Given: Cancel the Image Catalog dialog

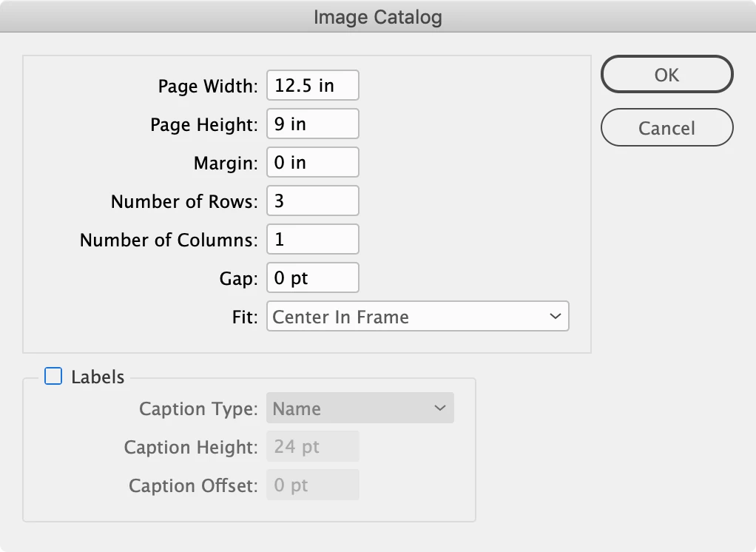Looking at the screenshot, I should click(666, 128).
